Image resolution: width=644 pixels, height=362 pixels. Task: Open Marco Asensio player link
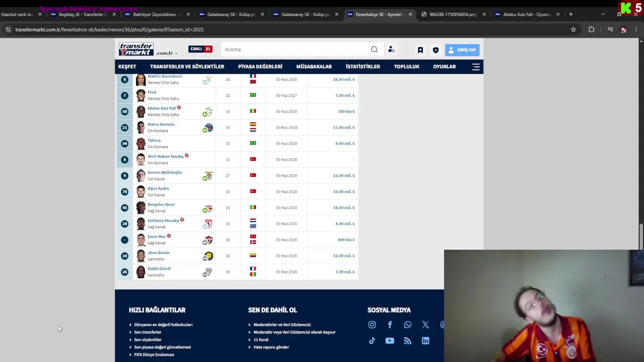pos(161,124)
